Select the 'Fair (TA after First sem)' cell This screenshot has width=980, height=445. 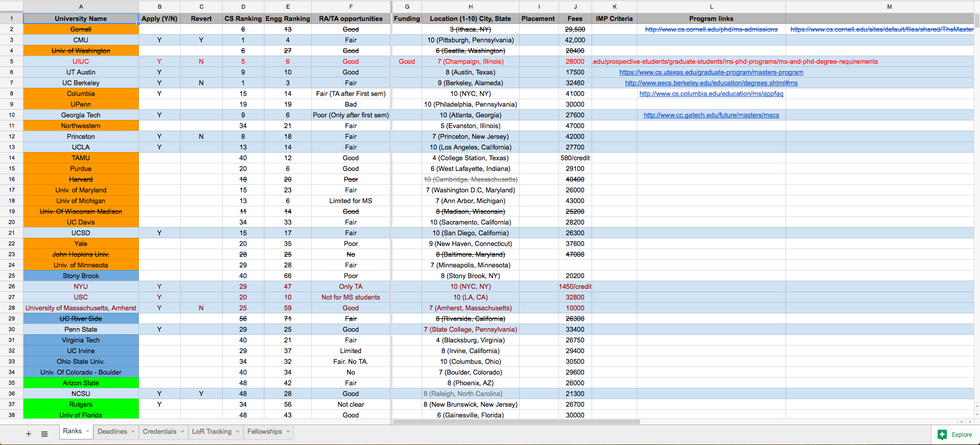coord(351,94)
